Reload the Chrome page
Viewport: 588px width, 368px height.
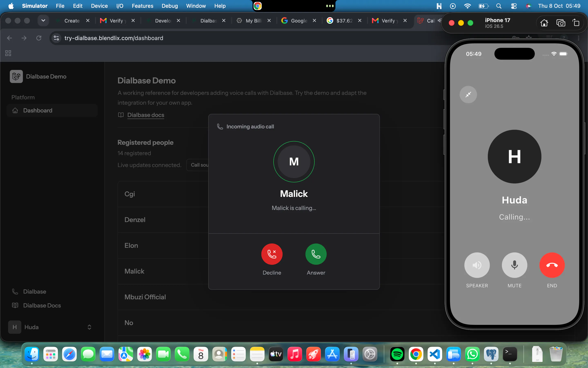click(39, 38)
